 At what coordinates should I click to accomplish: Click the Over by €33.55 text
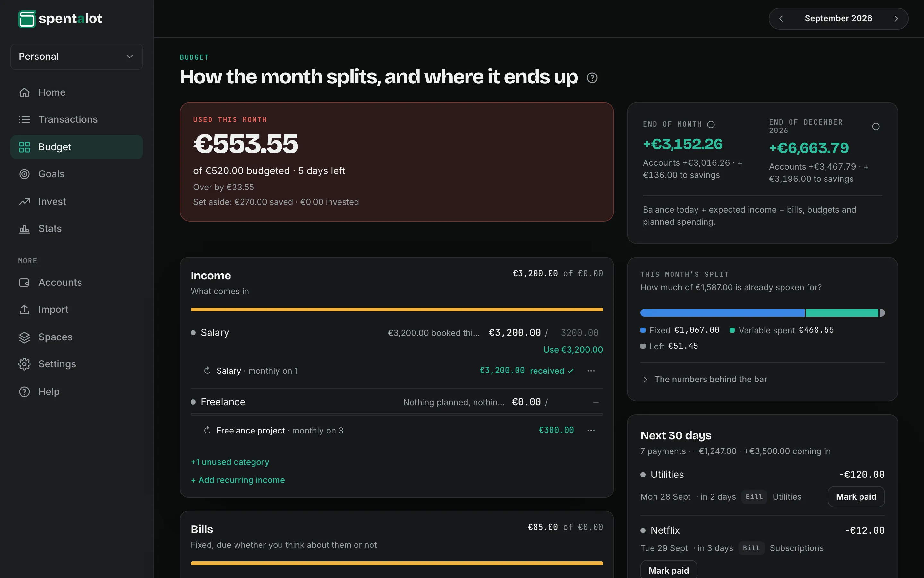(223, 187)
